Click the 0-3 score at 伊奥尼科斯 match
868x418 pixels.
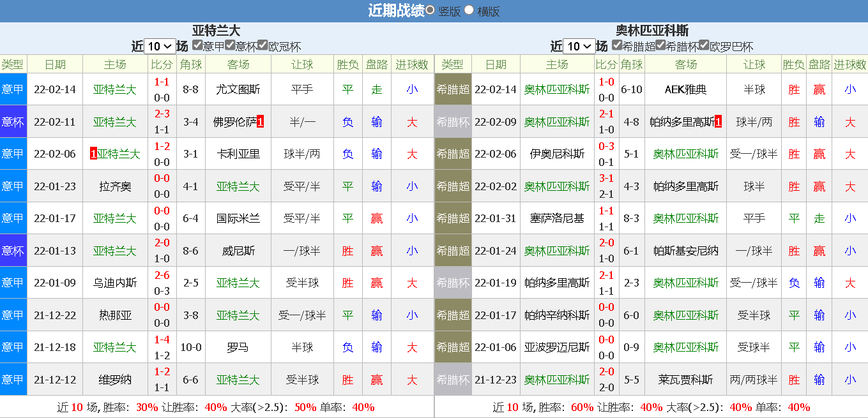[606, 146]
